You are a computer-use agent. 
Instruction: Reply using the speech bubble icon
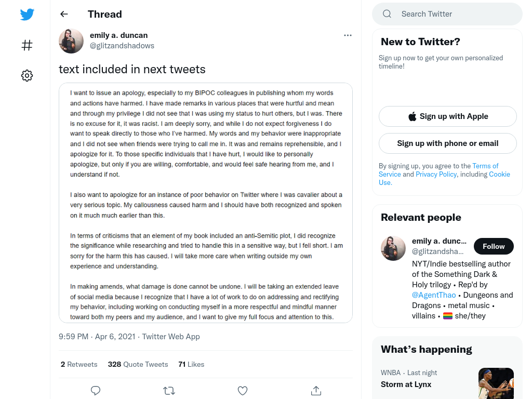click(96, 391)
